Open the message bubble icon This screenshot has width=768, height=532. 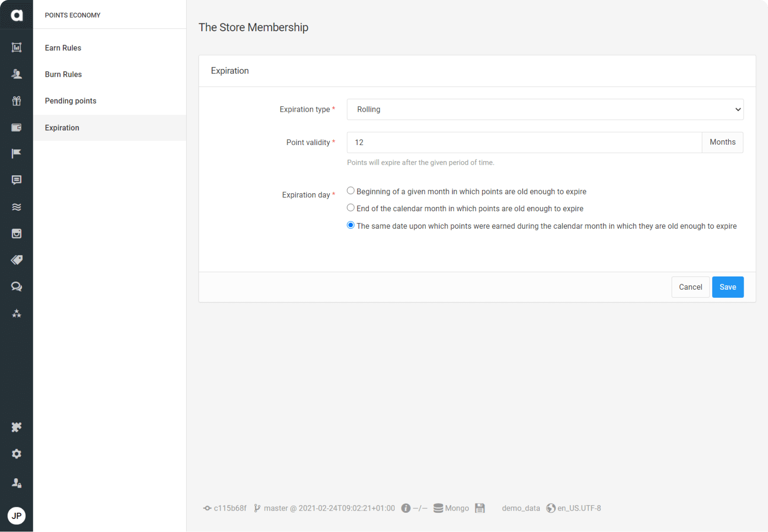coord(16,180)
